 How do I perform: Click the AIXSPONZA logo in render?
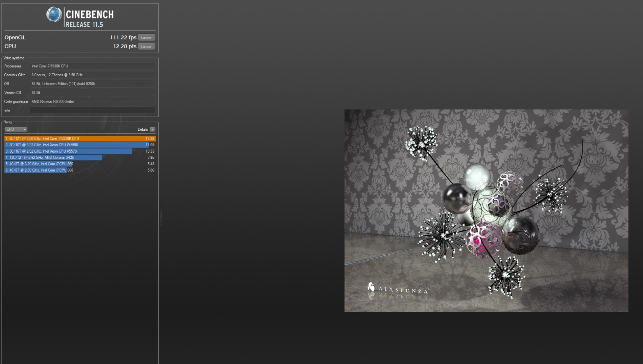pos(398,289)
